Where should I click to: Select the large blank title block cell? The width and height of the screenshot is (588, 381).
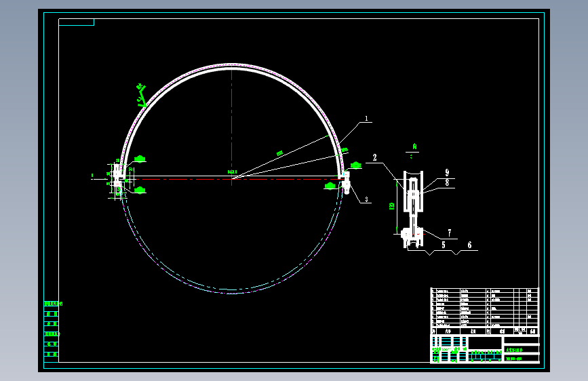(484, 343)
